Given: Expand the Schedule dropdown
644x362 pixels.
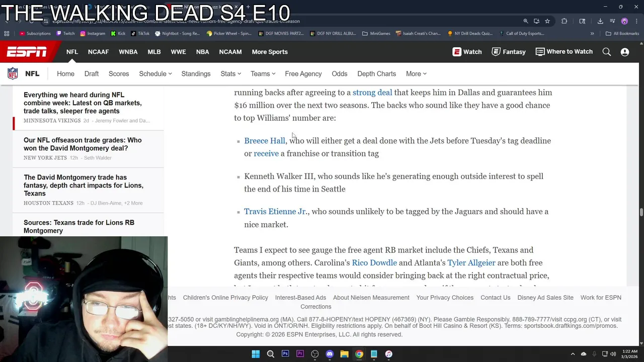Looking at the screenshot, I should tap(155, 74).
